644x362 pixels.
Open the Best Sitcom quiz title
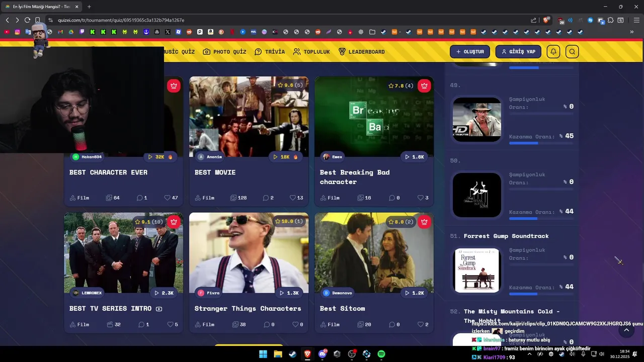tap(342, 308)
